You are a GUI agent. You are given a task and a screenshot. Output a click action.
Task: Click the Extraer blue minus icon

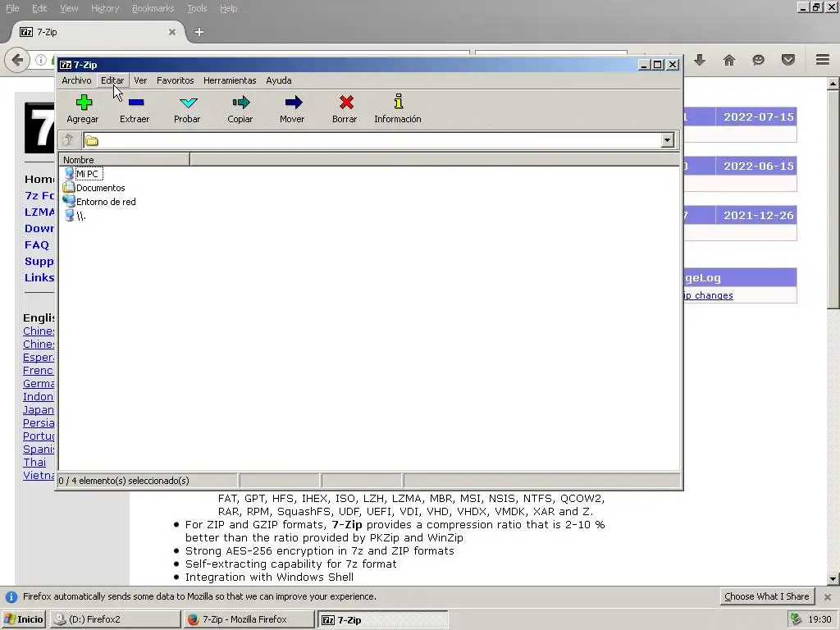tap(136, 103)
